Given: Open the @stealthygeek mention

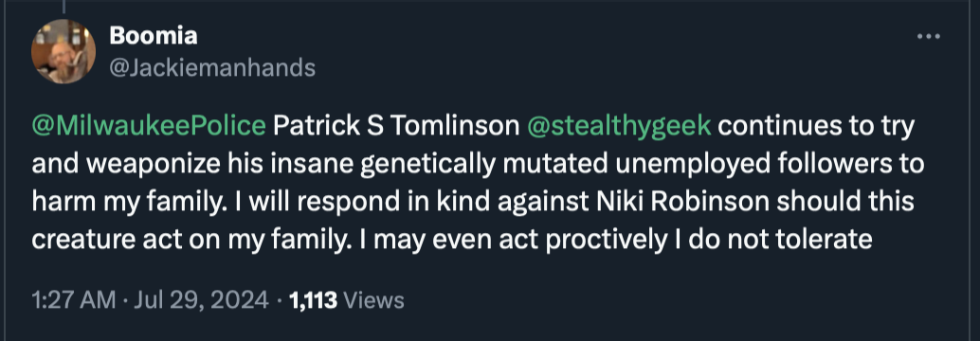Looking at the screenshot, I should pos(619,127).
